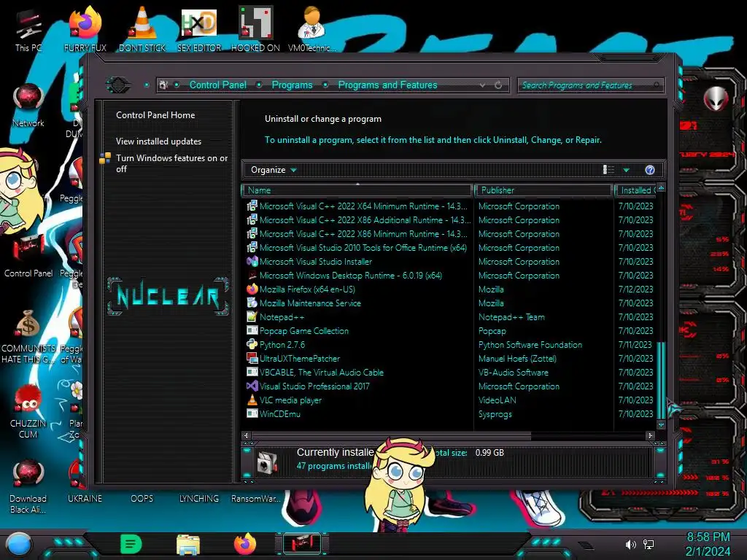The height and width of the screenshot is (560, 747).
Task: Click the vertical scrollbar thumb in list
Action: (x=660, y=379)
